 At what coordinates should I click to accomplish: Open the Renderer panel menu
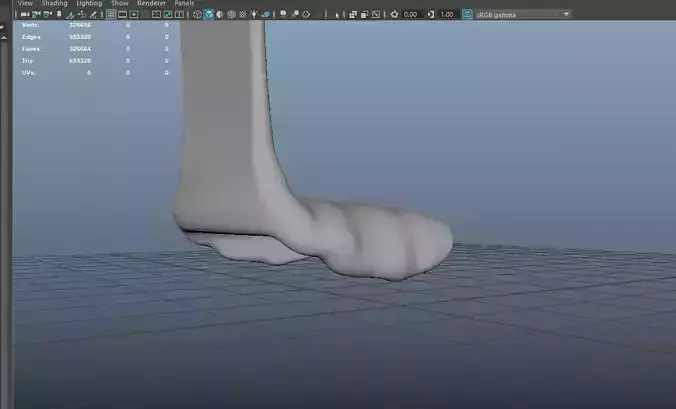[151, 3]
